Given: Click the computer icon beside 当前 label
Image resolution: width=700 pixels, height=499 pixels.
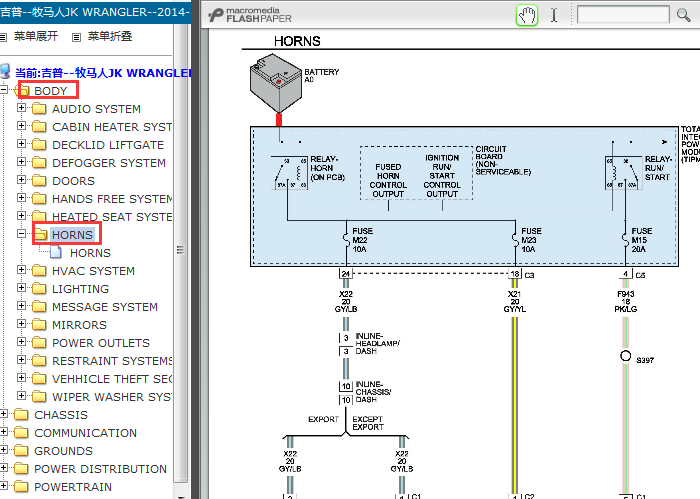Looking at the screenshot, I should [5, 71].
